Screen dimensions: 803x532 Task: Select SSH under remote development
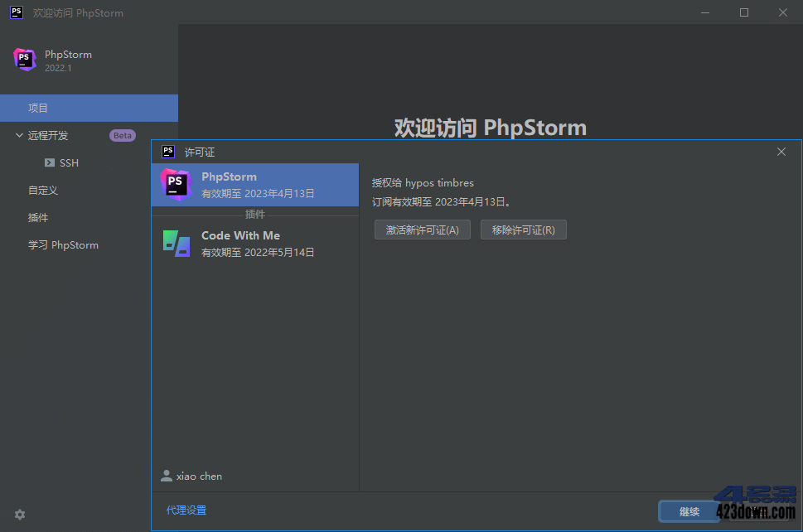(68, 162)
